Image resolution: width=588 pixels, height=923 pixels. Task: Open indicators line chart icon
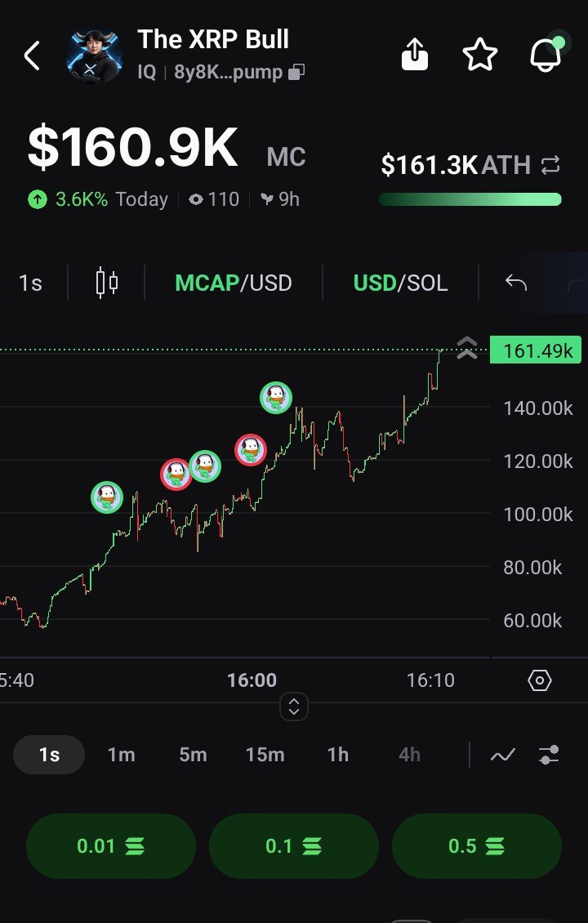503,755
